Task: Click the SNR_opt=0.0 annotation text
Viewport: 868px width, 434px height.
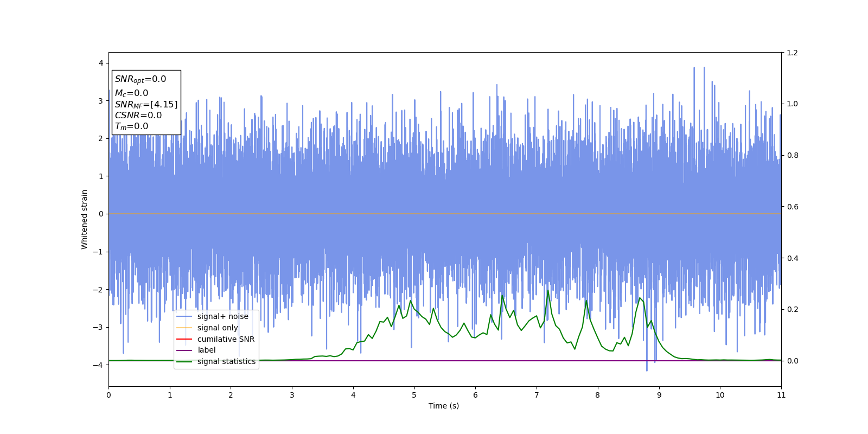Action: pyautogui.click(x=141, y=79)
